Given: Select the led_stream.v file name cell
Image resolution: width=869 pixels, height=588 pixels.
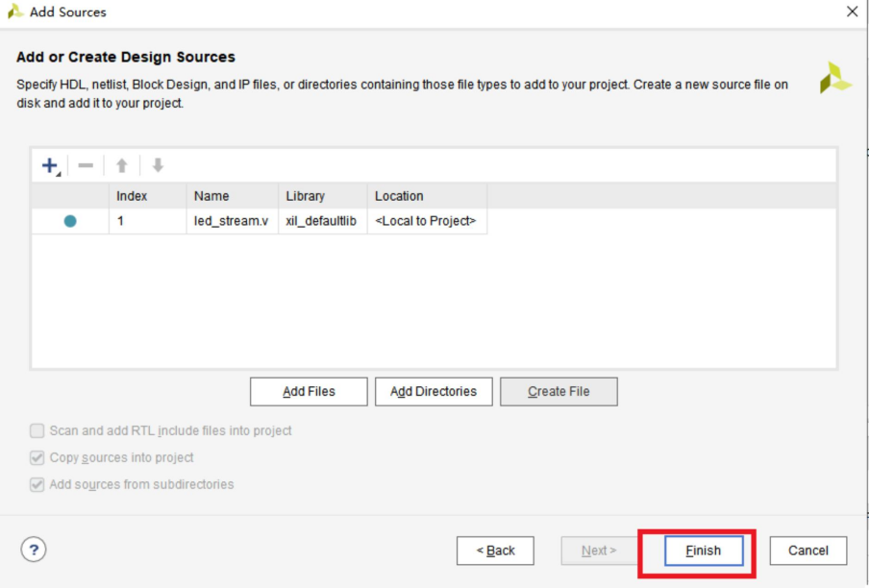Looking at the screenshot, I should pyautogui.click(x=232, y=221).
